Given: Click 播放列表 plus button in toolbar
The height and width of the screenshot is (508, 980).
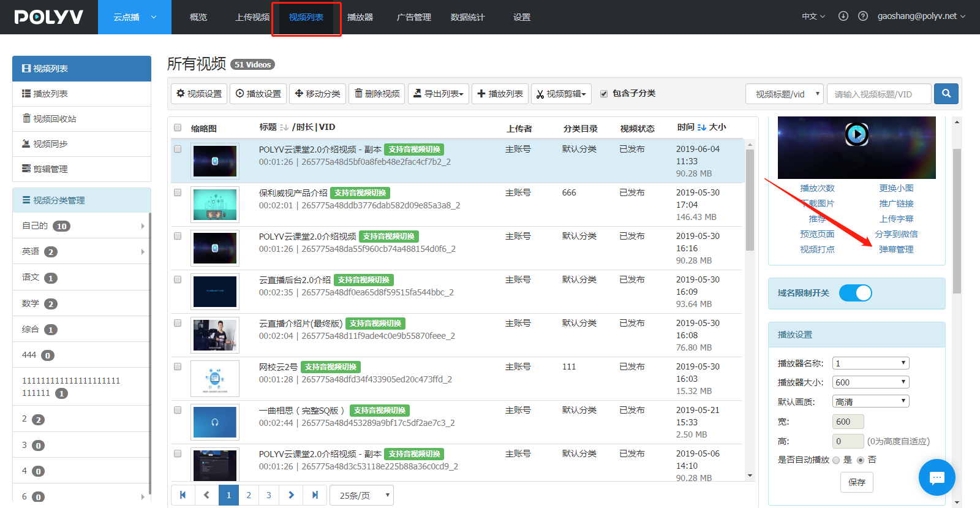Looking at the screenshot, I should 500,94.
